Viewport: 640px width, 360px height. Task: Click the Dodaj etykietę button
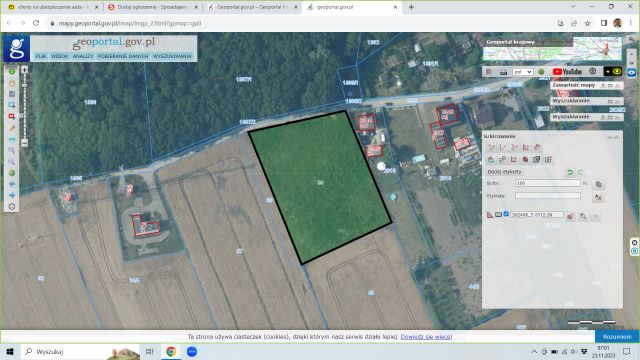point(504,172)
